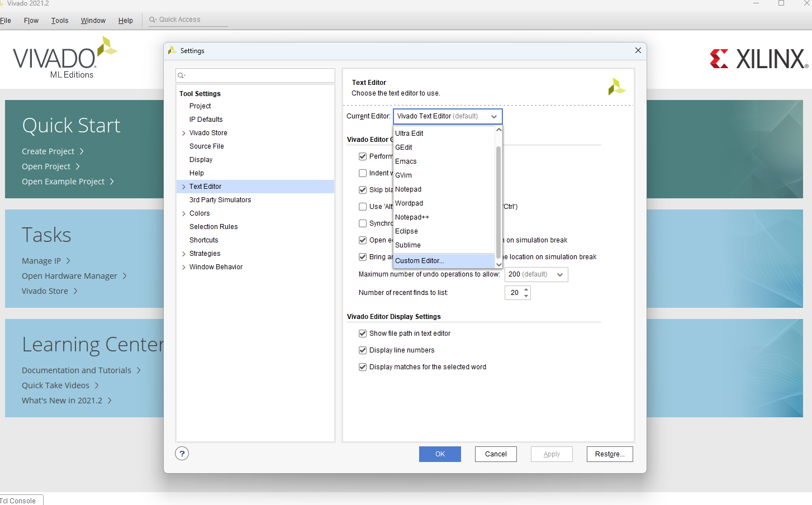
Task: Increment the recent finds spinner
Action: [x=526, y=289]
